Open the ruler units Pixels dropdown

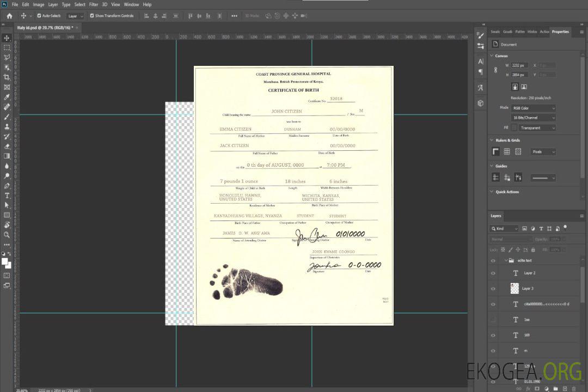click(x=543, y=152)
